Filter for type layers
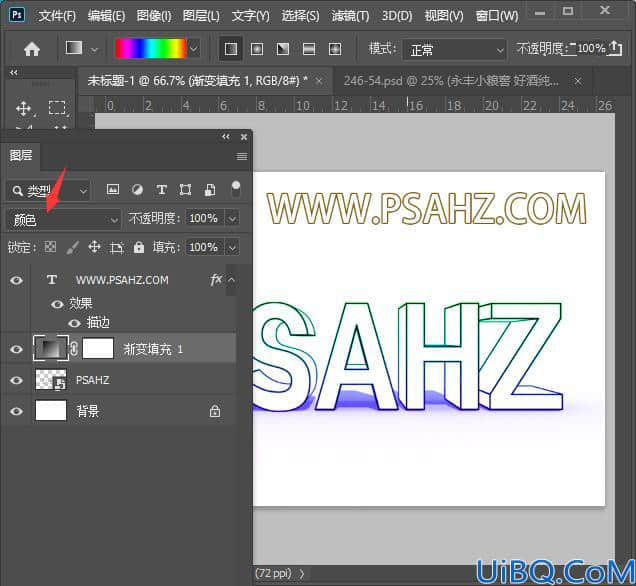Image resolution: width=636 pixels, height=586 pixels. click(x=161, y=189)
